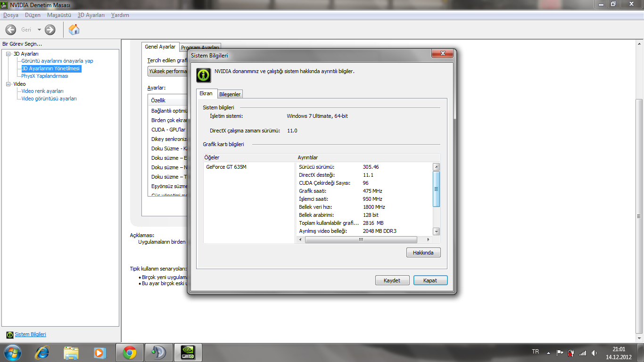
Task: Click the Özellik column header in settings list
Action: [168, 100]
